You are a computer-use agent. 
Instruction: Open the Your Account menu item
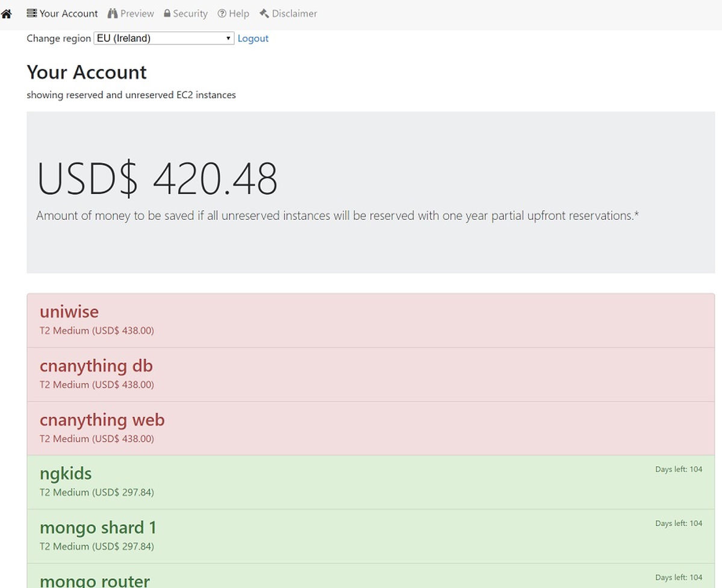click(66, 13)
